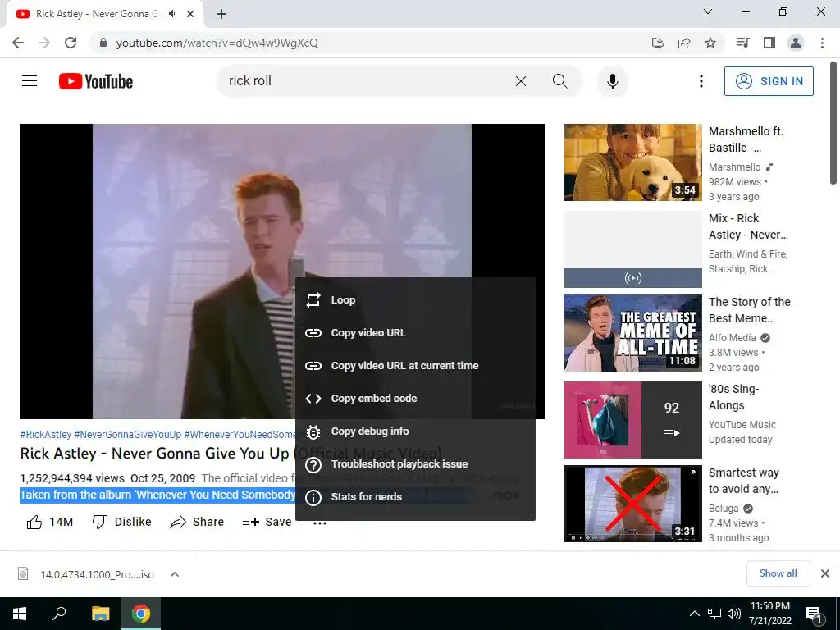This screenshot has width=840, height=630.
Task: Click Chrome icon in the taskbar
Action: (x=141, y=614)
